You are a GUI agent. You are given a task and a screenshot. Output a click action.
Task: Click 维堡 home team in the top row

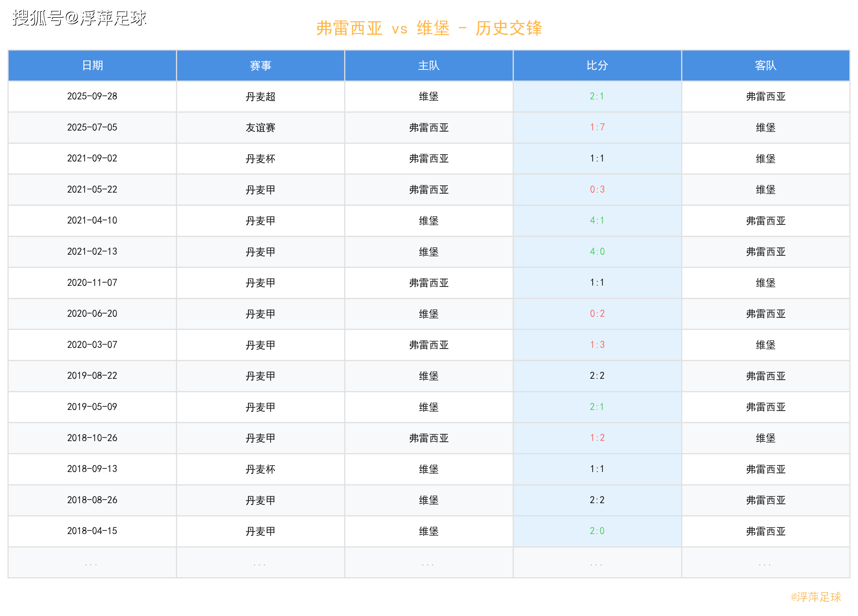[429, 96]
